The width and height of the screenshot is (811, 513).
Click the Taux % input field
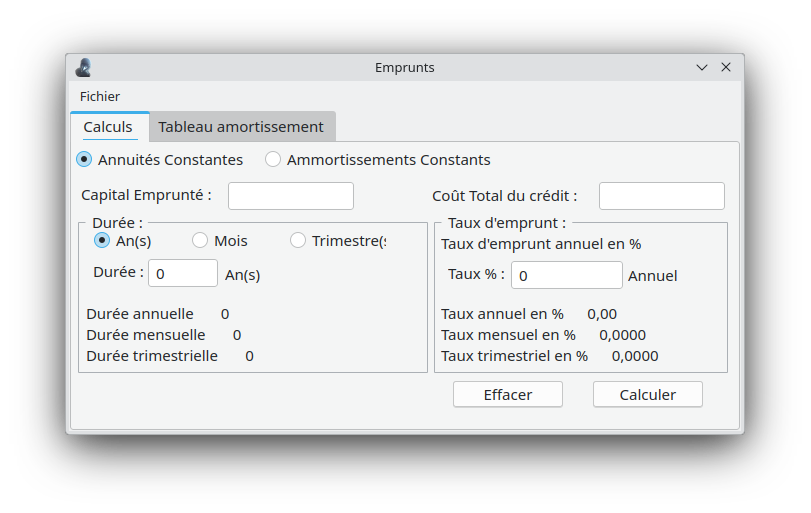pos(567,275)
